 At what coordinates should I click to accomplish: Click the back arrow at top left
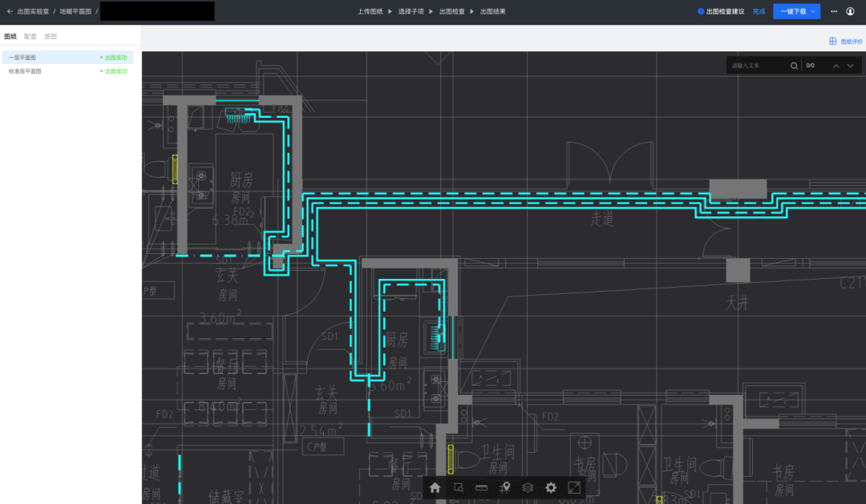click(x=10, y=11)
